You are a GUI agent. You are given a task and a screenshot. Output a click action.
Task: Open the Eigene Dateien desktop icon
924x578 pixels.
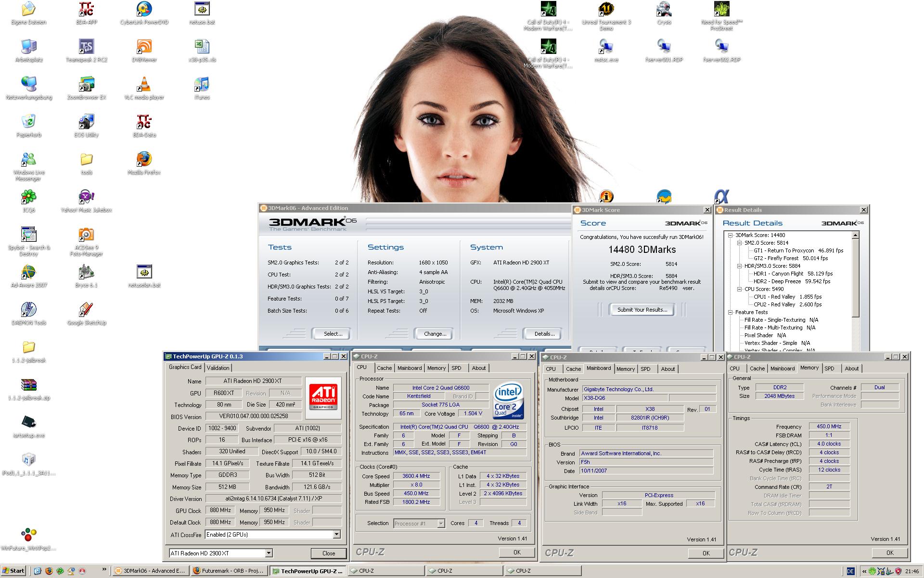point(28,13)
